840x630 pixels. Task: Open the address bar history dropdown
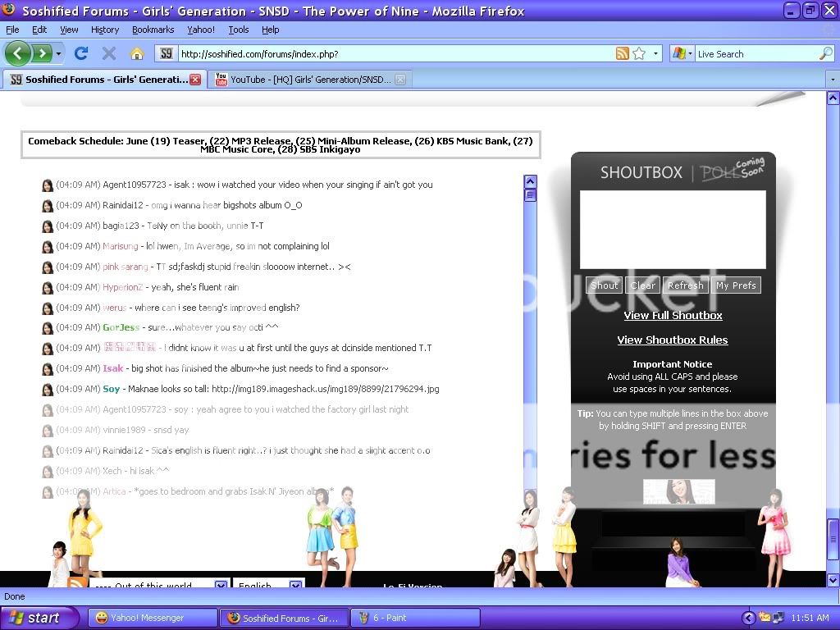point(655,53)
